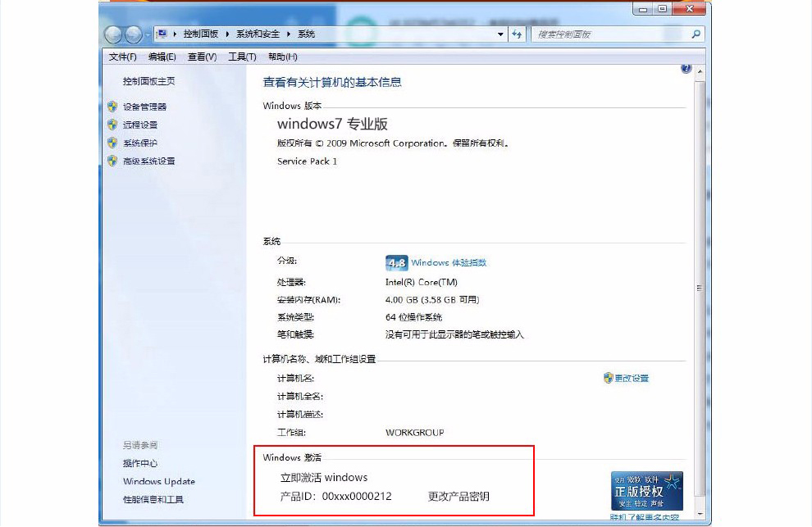The image size is (812, 527).
Task: Refresh the page with the address bar refresh icon
Action: [x=517, y=34]
